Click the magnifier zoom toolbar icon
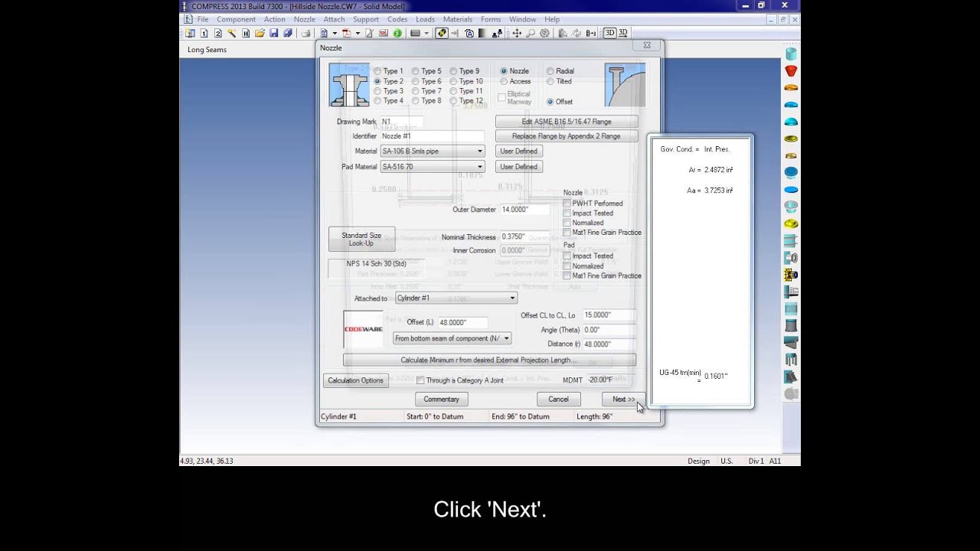980x551 pixels. coord(531,33)
